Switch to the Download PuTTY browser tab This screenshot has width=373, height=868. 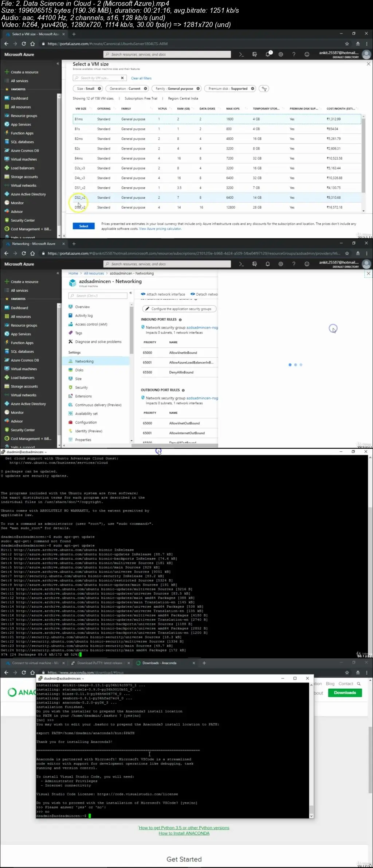[x=99, y=663]
